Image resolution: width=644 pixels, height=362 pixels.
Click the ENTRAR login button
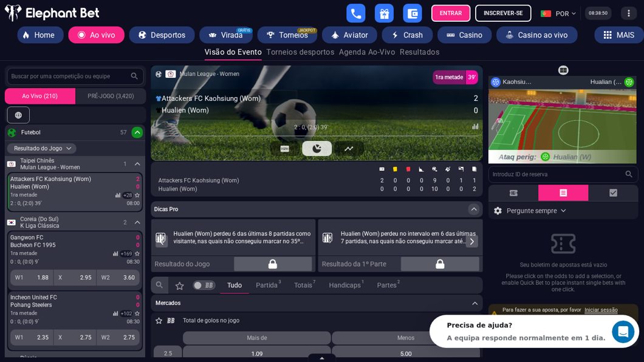point(451,13)
